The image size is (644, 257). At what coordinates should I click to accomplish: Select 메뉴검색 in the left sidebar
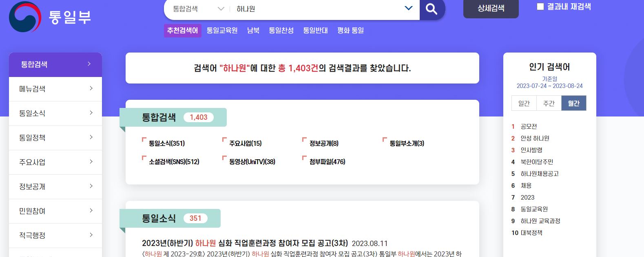click(55, 89)
